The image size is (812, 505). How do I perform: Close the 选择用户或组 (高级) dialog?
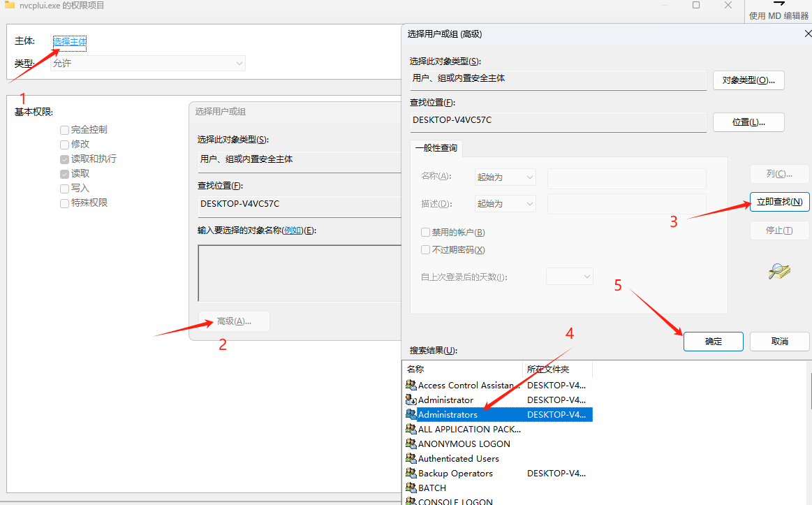coord(807,34)
